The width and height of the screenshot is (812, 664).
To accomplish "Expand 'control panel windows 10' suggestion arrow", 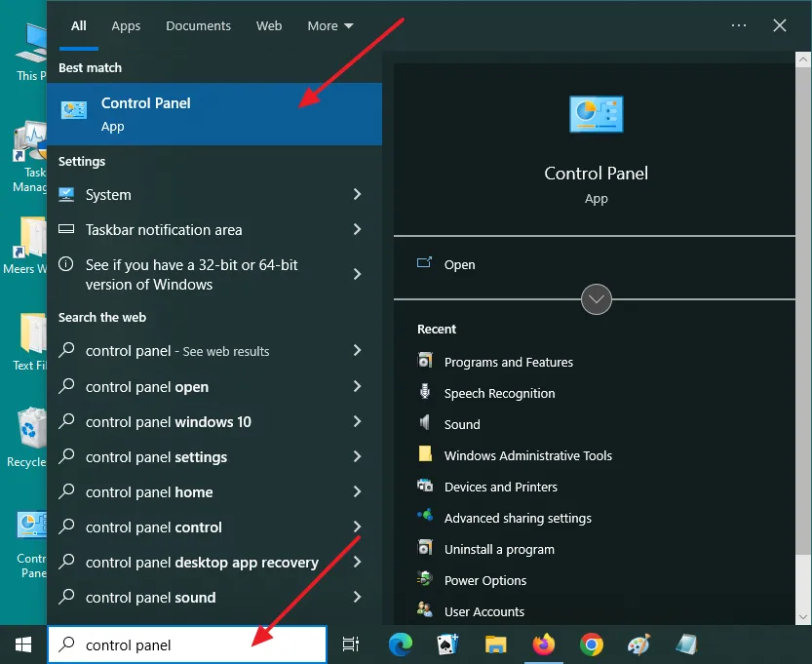I will click(x=358, y=421).
